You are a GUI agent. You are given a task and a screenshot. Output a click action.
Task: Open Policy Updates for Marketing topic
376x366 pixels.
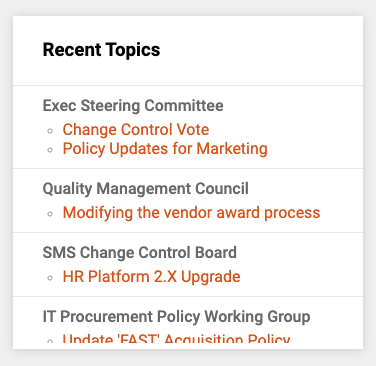pos(165,149)
